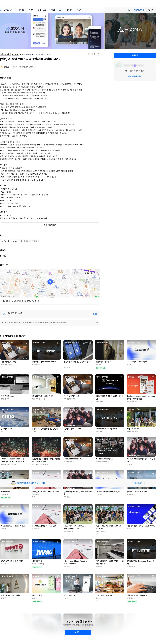Bookmark the 패션 브랜드 온라인 MD card

click(121, 343)
